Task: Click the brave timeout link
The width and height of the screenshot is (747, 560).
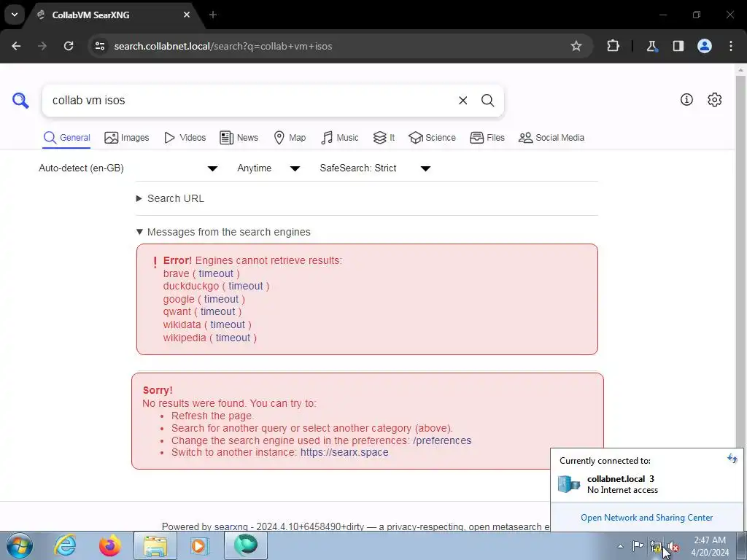Action: point(216,273)
